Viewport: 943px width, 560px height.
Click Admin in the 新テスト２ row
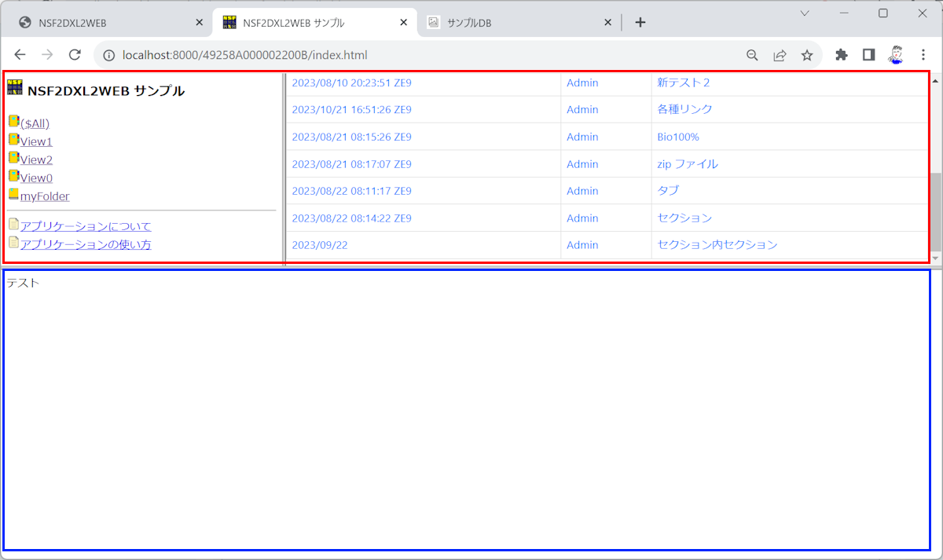[582, 82]
